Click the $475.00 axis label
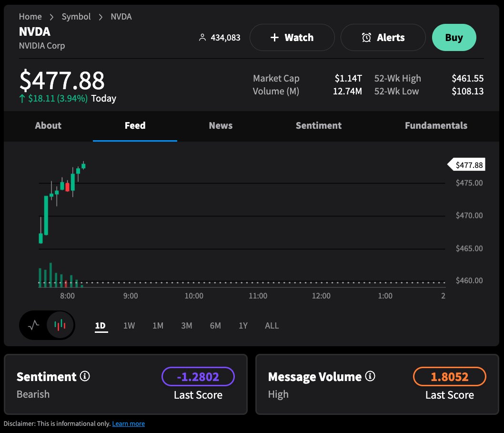 click(469, 183)
